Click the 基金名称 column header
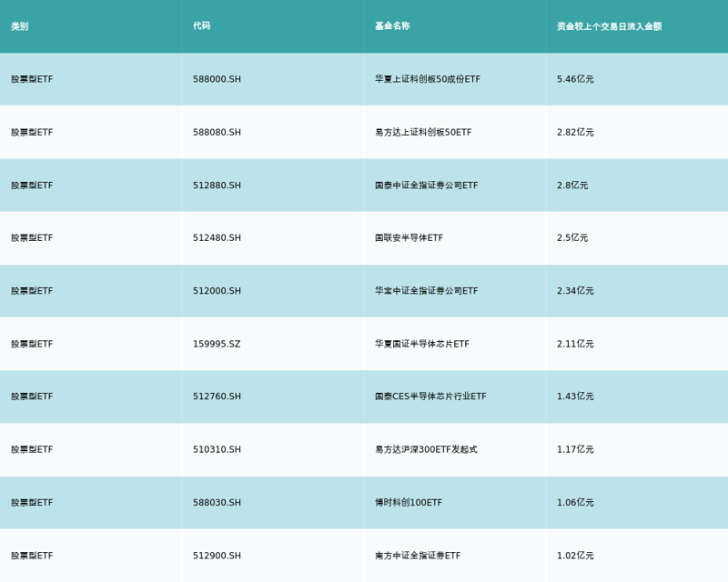This screenshot has height=582, width=728. (x=392, y=26)
